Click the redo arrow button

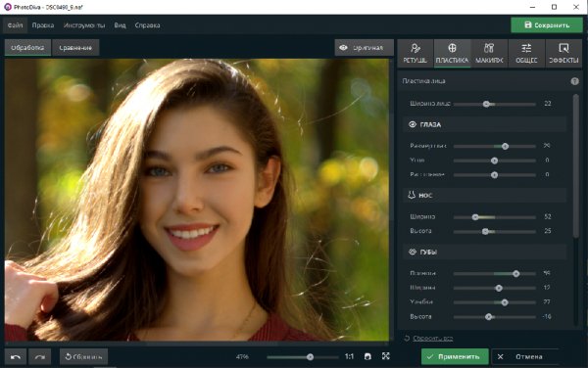coord(40,357)
